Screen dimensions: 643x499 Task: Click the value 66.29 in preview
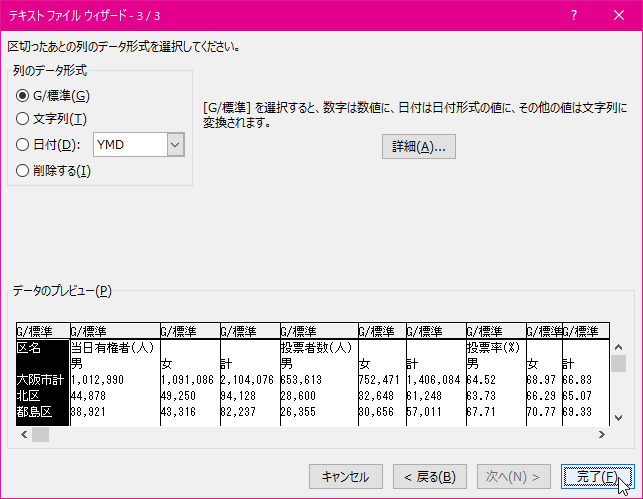[541, 396]
